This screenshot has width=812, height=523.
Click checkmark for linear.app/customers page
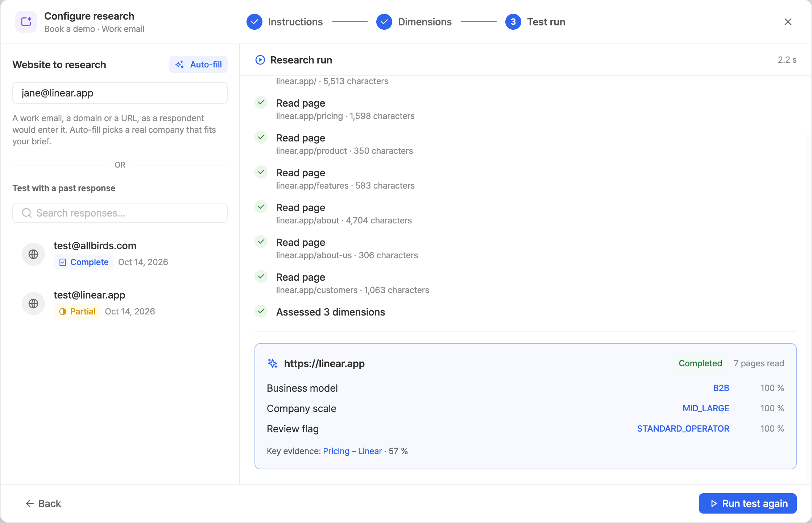tap(261, 277)
